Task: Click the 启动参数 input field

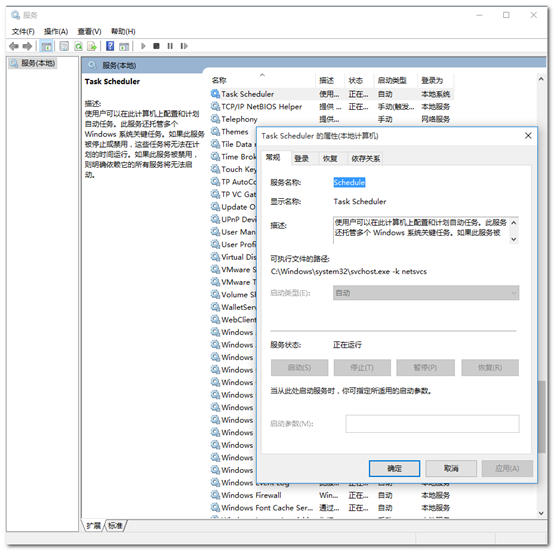Action: [x=432, y=423]
